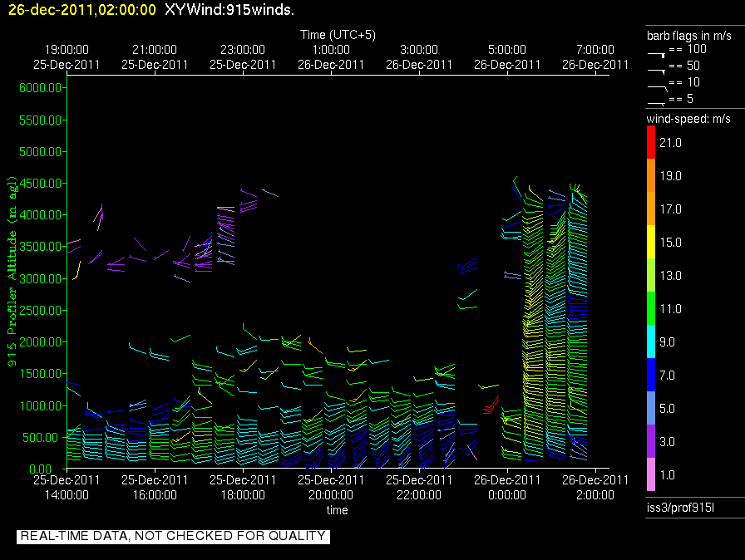The height and width of the screenshot is (560, 745).
Task: Click the light blue 5.0 color swatch
Action: click(651, 408)
